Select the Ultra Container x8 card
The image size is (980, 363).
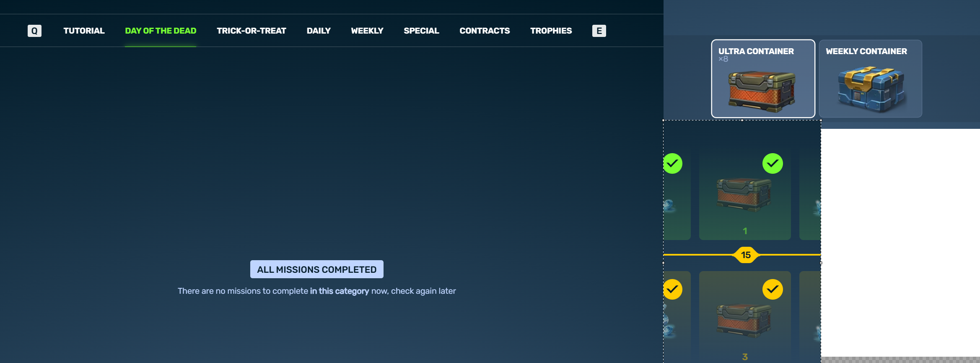click(763, 78)
